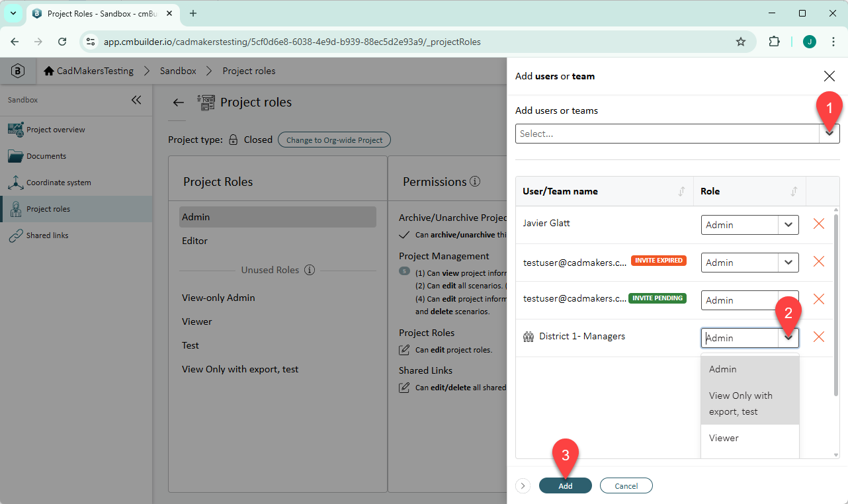Click Project roles in breadcrumb
Screen dimensions: 848x504
click(249, 71)
